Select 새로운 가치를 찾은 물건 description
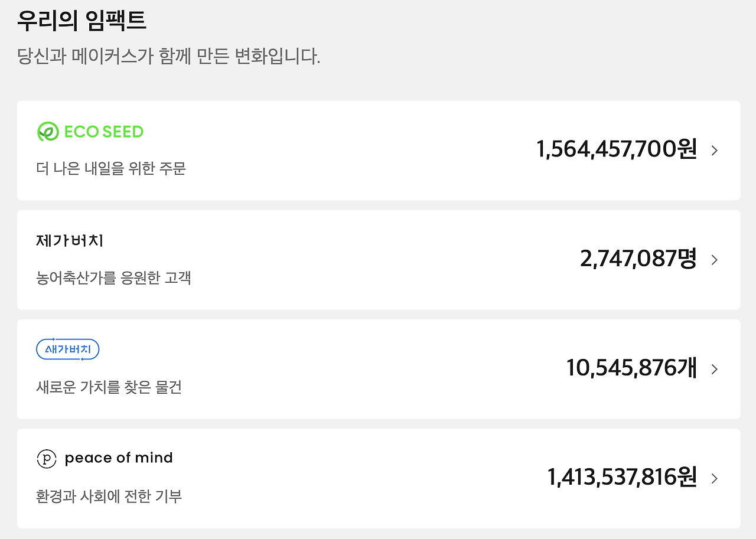 109,387
